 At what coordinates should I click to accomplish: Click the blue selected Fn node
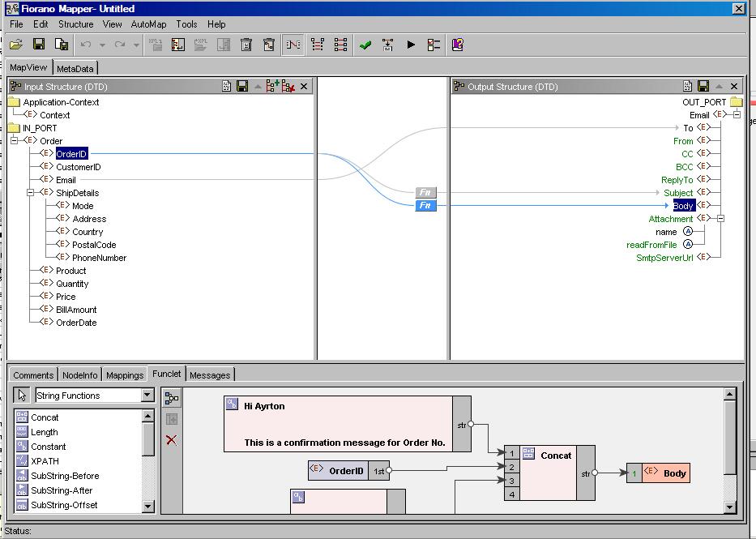[x=425, y=205]
